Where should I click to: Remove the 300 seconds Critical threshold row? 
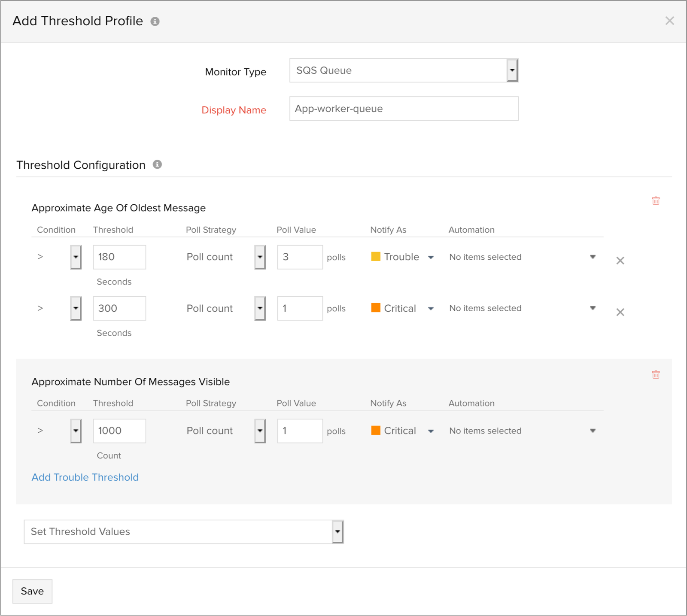point(620,312)
